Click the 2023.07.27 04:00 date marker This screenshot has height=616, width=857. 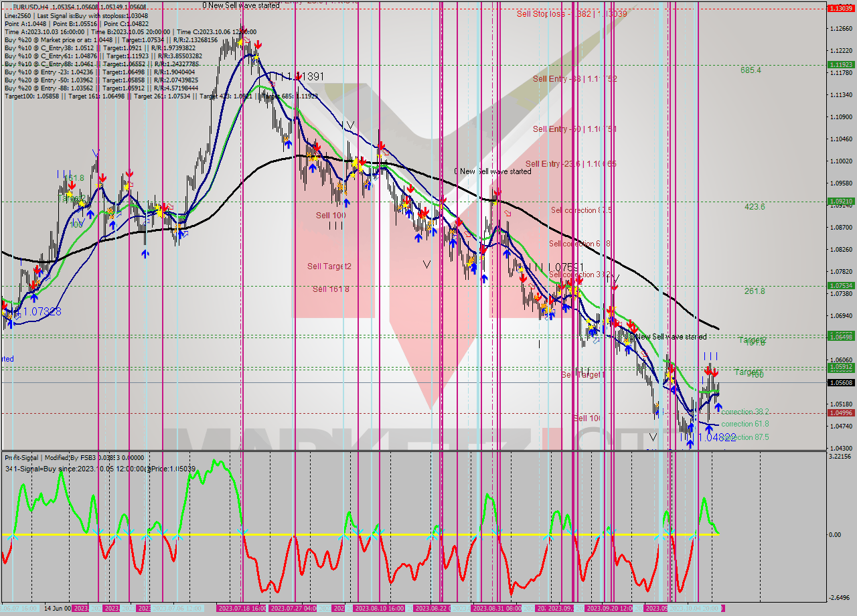pos(293,608)
